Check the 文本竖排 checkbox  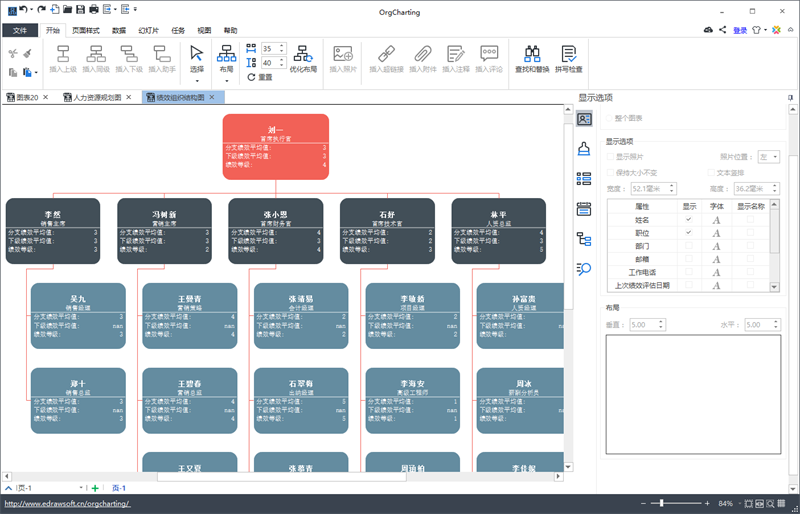click(711, 173)
